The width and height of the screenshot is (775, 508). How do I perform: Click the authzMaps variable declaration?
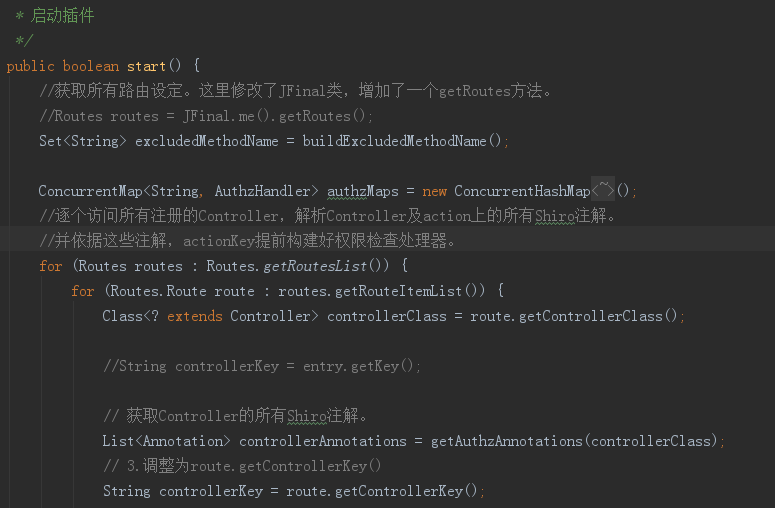[x=362, y=191]
